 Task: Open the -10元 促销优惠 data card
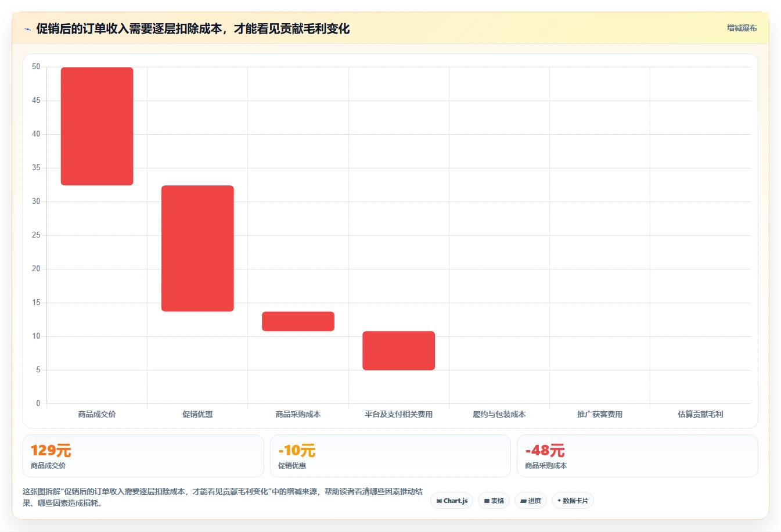pos(390,456)
